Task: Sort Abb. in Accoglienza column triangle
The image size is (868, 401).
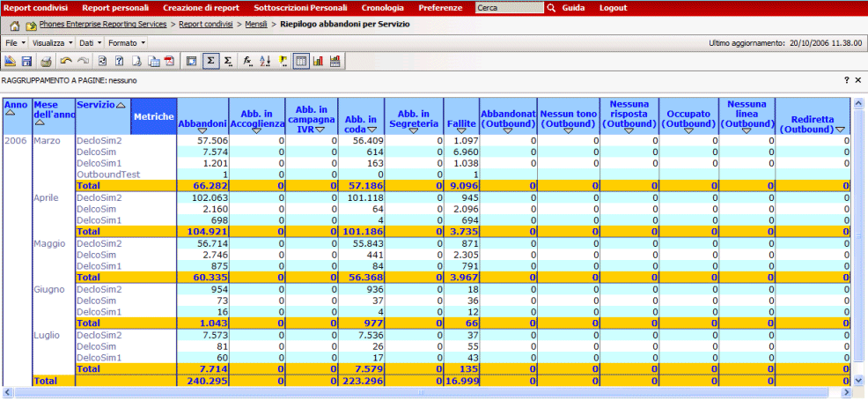Action: point(256,130)
